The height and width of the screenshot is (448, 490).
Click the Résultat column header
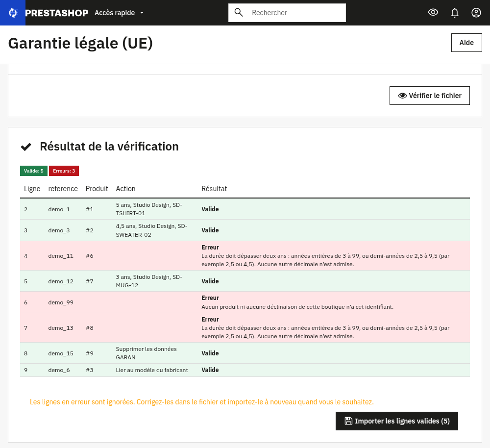click(214, 189)
